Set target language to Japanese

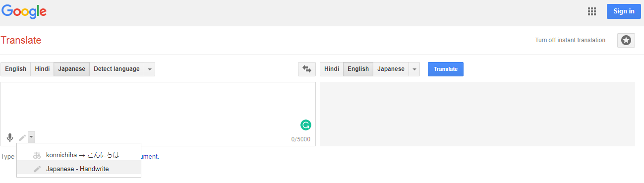(391, 69)
